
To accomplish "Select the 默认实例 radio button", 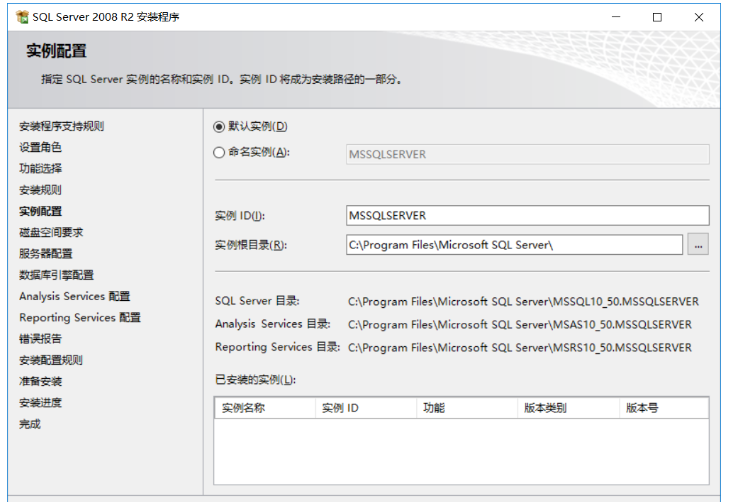I will 219,127.
